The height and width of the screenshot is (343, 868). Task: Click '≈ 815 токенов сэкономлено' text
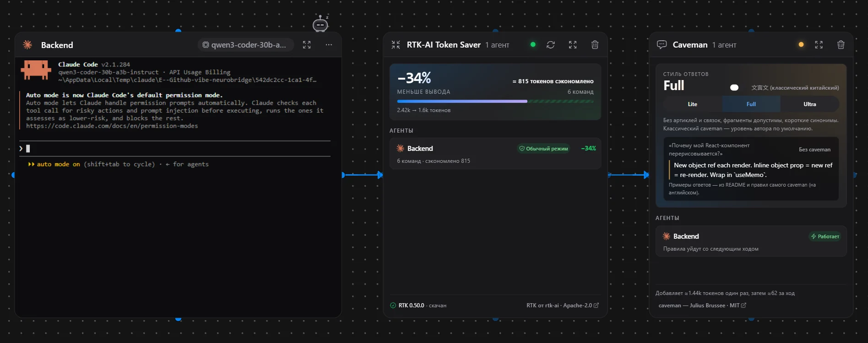pyautogui.click(x=553, y=81)
